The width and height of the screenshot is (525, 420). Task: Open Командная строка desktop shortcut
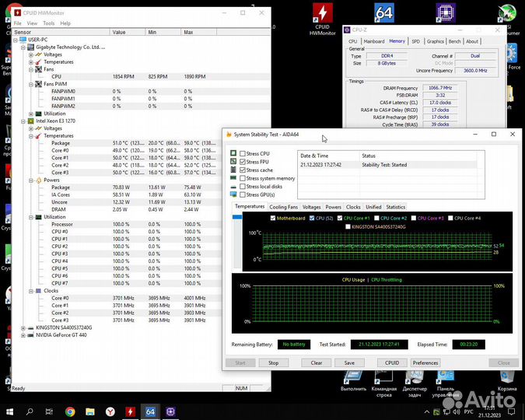(x=383, y=384)
